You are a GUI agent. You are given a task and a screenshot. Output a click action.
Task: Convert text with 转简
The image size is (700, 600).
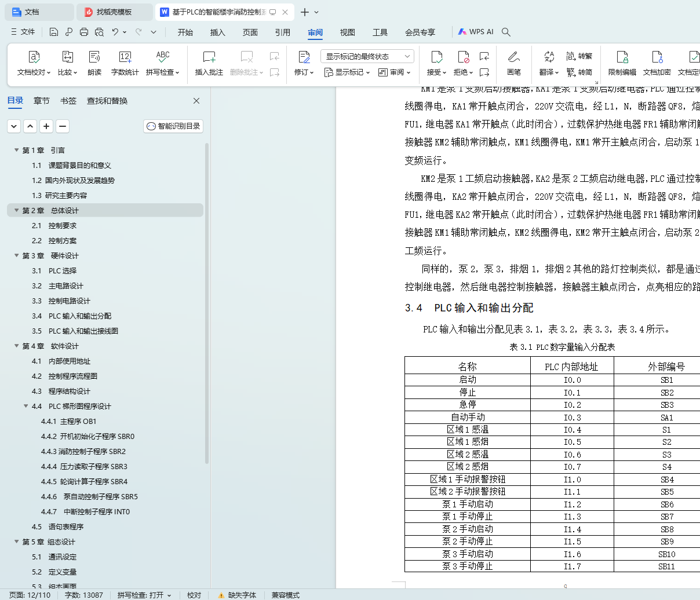point(579,72)
